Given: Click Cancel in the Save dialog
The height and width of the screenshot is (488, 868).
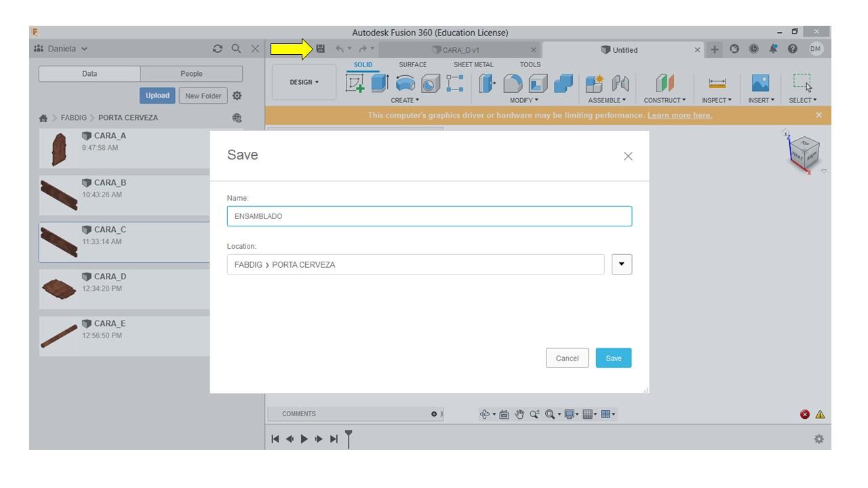Looking at the screenshot, I should [568, 358].
